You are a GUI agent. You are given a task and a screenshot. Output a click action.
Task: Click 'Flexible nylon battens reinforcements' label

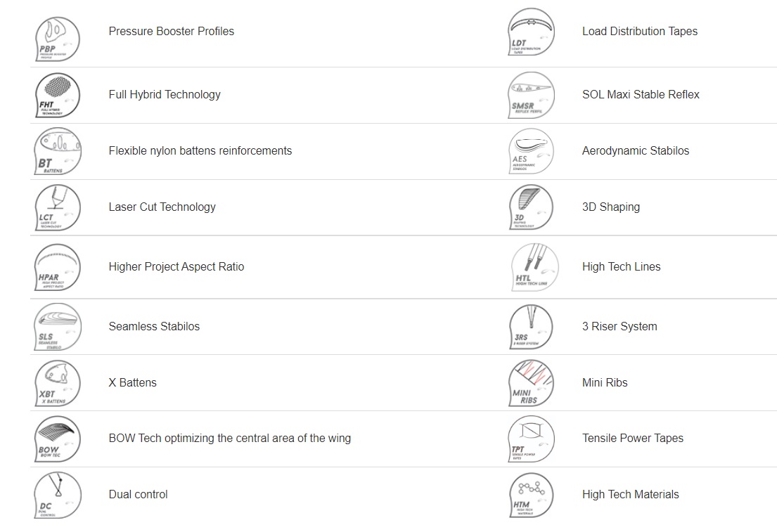pyautogui.click(x=200, y=150)
